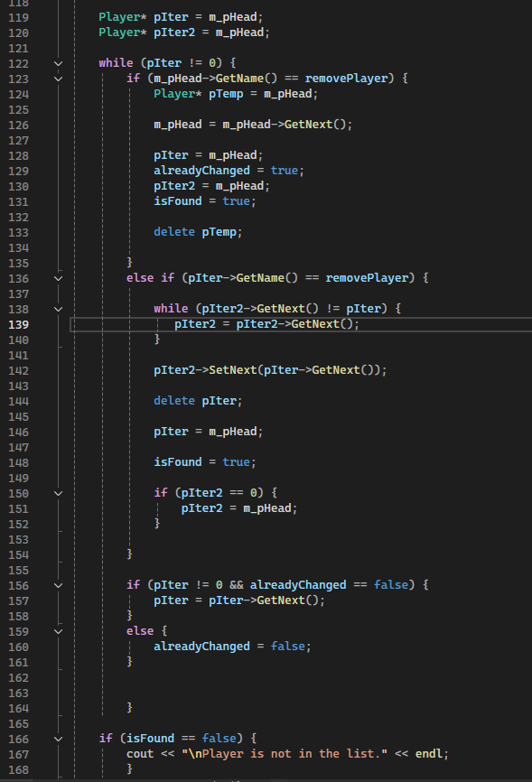The image size is (532, 782).
Task: Collapse the else-if block at line 136
Action: coord(59,278)
